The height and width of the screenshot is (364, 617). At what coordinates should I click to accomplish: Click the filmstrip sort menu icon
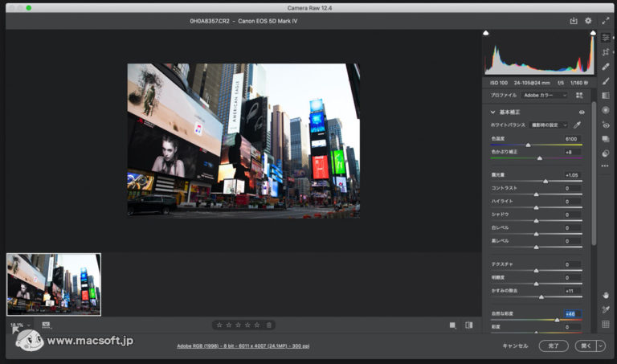point(47,325)
